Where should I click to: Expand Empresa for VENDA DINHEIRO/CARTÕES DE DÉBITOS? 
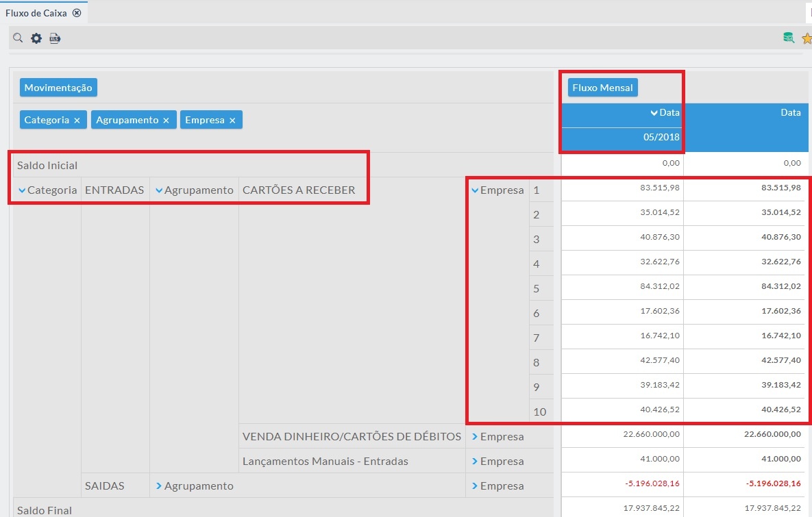(475, 437)
